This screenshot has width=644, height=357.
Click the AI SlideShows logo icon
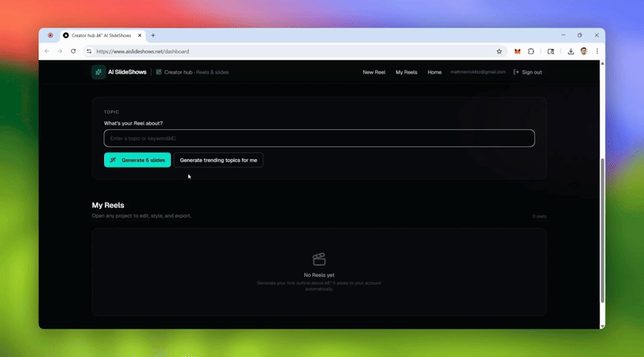(98, 72)
